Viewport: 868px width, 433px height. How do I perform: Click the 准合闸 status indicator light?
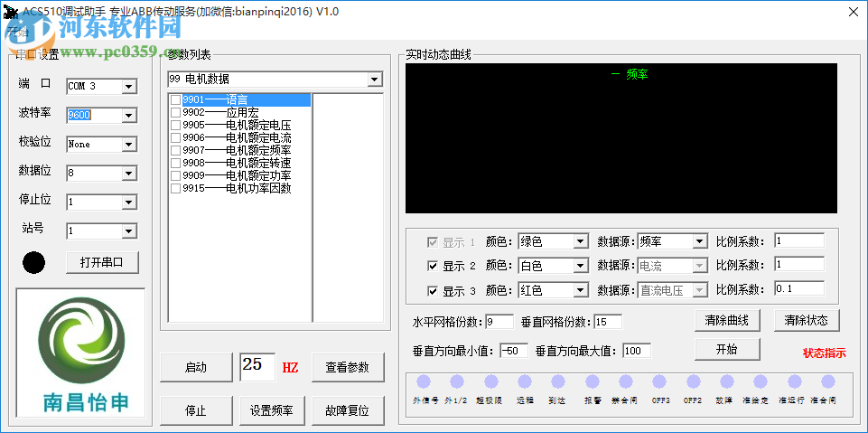(828, 381)
